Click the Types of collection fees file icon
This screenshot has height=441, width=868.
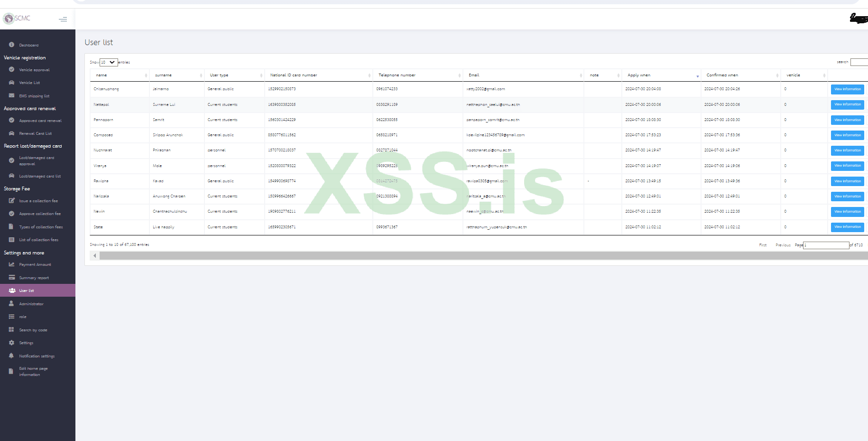click(x=11, y=226)
